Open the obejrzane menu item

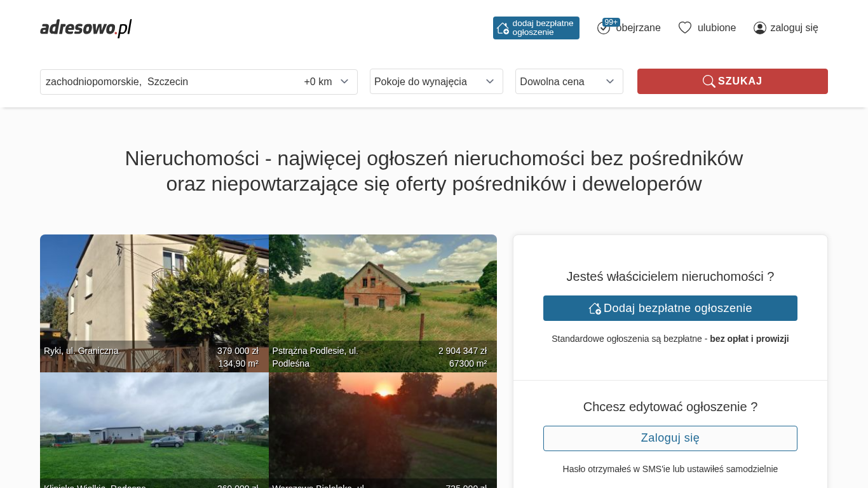pyautogui.click(x=638, y=28)
